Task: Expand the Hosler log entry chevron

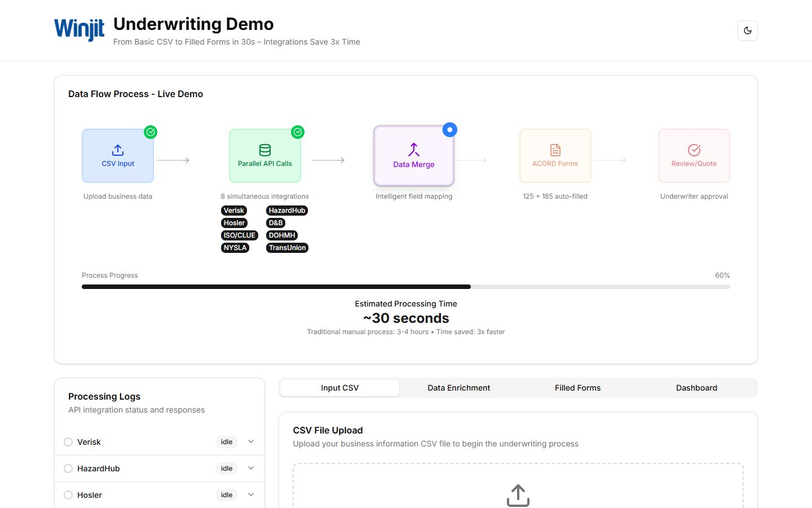Action: (x=251, y=494)
